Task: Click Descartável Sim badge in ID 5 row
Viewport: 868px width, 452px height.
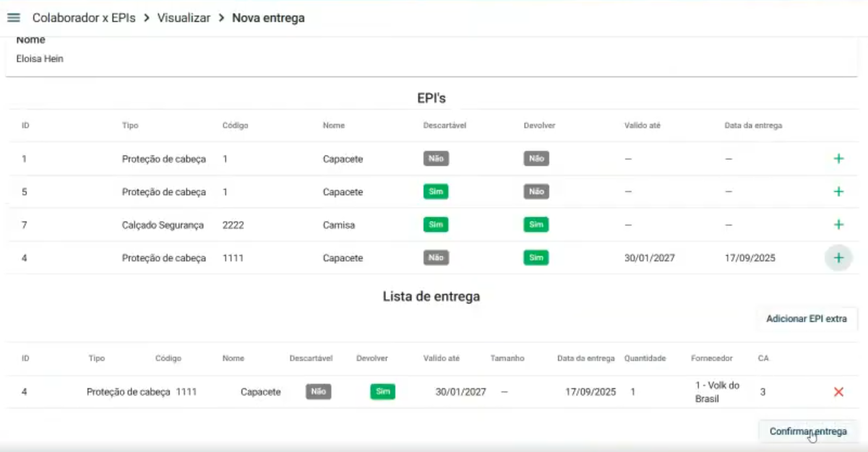Action: (436, 192)
